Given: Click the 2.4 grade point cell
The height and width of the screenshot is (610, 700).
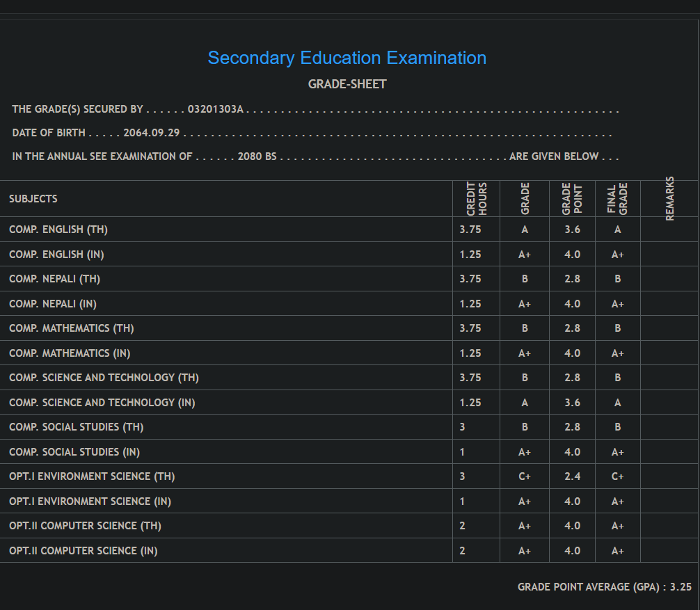Looking at the screenshot, I should click(x=572, y=476).
